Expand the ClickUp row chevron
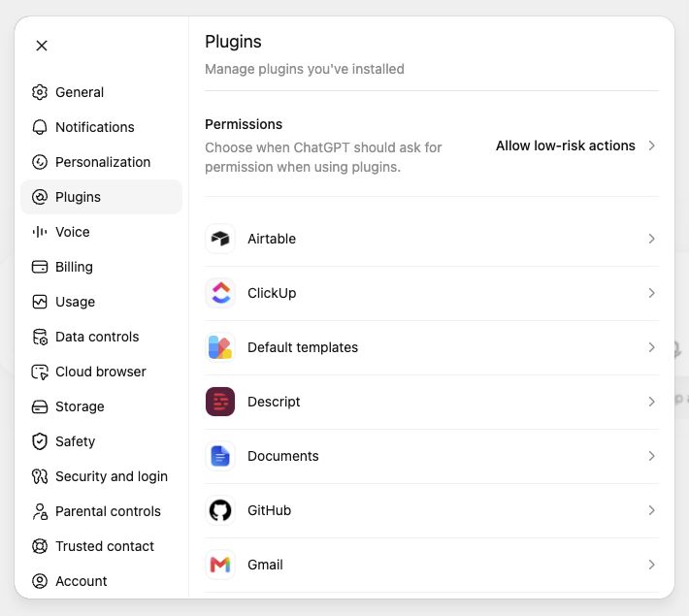The image size is (689, 616). (652, 293)
